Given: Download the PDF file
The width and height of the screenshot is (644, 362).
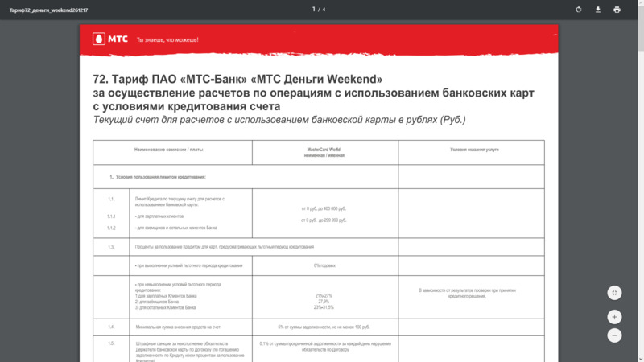Looking at the screenshot, I should 597,10.
